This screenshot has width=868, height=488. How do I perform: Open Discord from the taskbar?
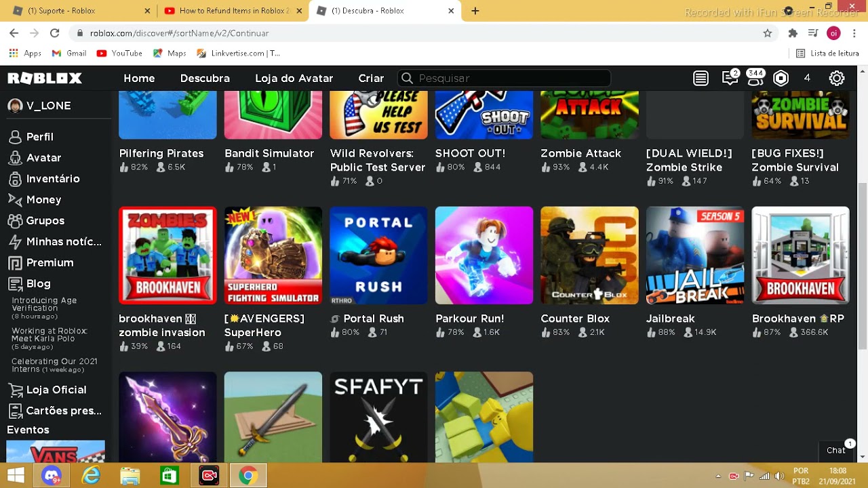tap(52, 476)
